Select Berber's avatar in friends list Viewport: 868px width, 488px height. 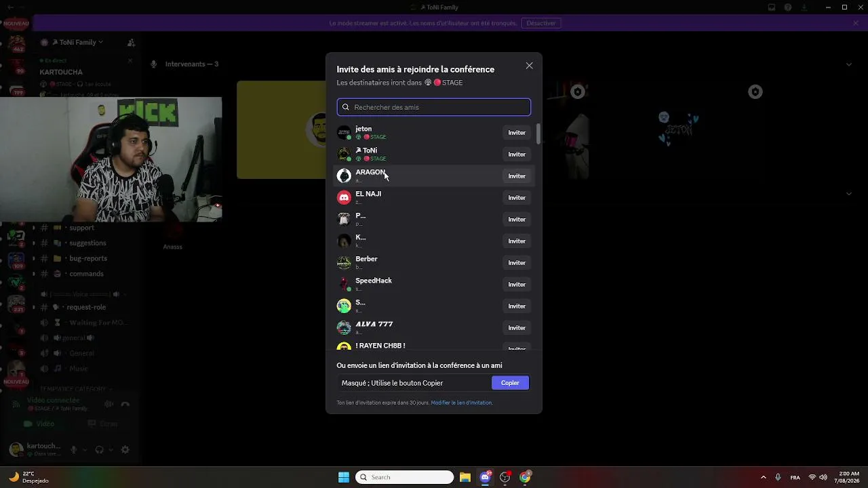(x=344, y=262)
